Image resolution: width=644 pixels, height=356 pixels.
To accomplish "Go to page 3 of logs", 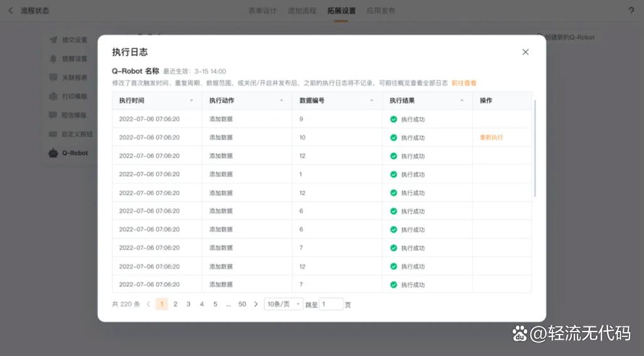I will pyautogui.click(x=188, y=304).
